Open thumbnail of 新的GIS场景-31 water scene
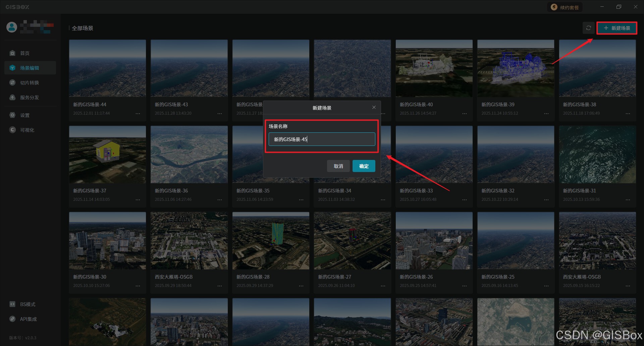Image resolution: width=644 pixels, height=346 pixels. click(x=597, y=155)
